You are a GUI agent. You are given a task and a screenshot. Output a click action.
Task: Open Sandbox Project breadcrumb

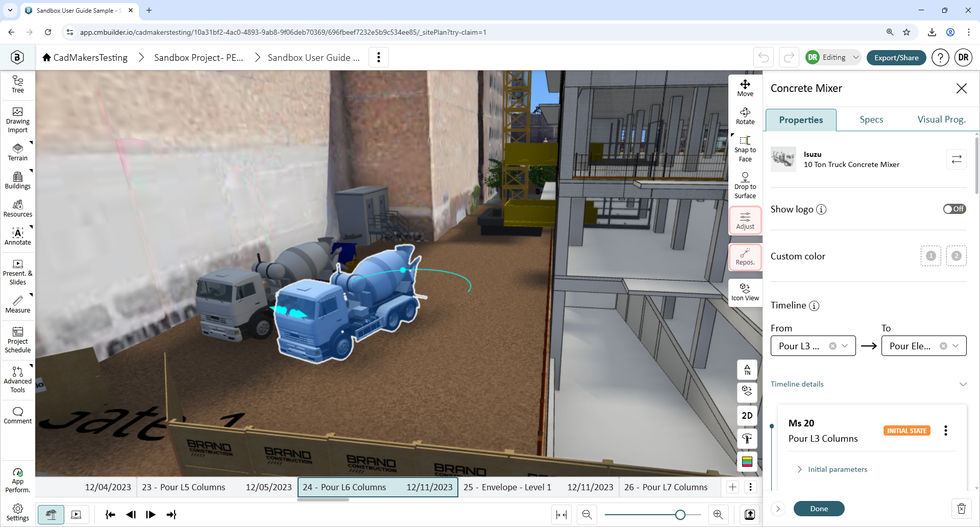[x=199, y=58]
